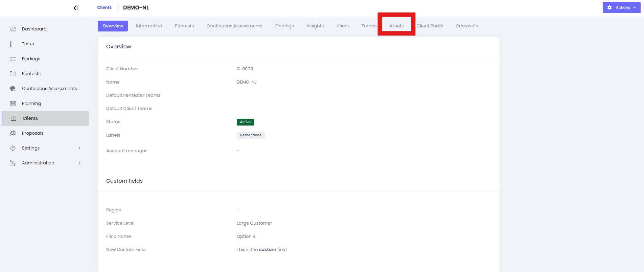Image resolution: width=644 pixels, height=272 pixels.
Task: Click the green Active status badge
Action: (x=245, y=122)
